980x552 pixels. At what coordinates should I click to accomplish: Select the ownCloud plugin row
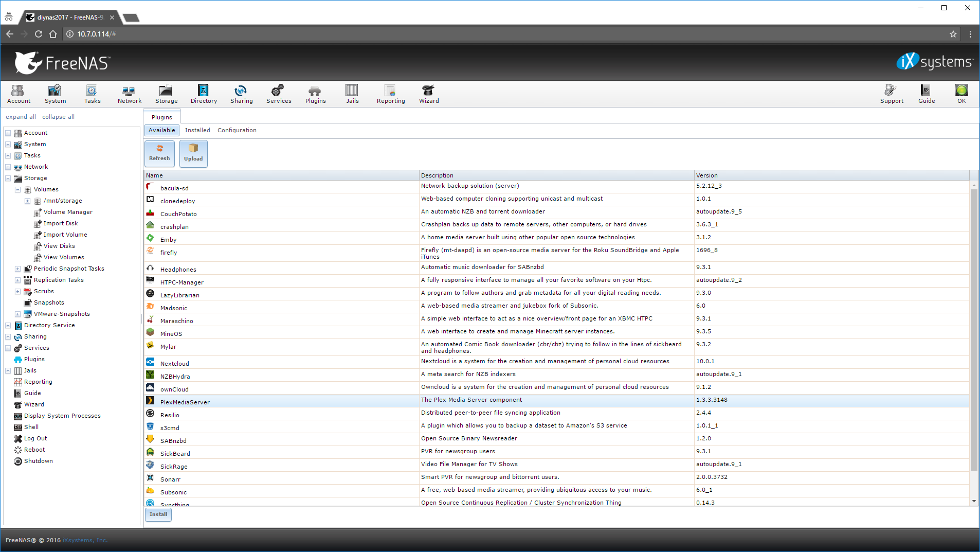(556, 388)
